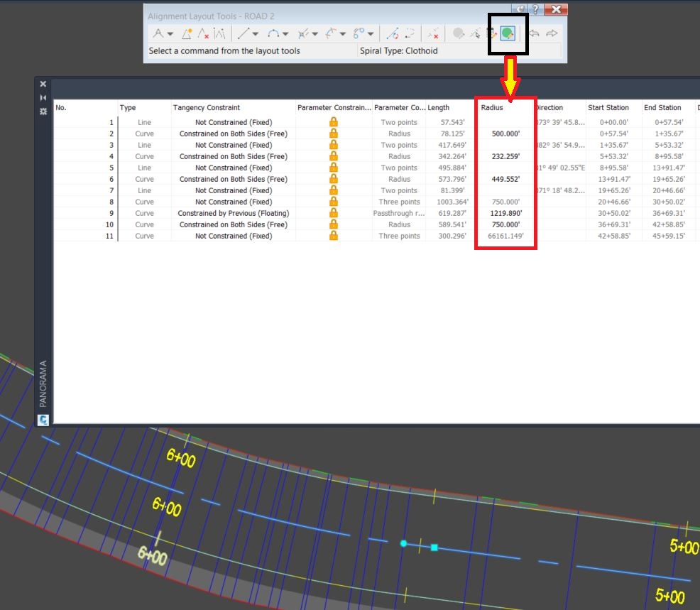
Task: Undo the last alignment edit
Action: click(x=536, y=33)
